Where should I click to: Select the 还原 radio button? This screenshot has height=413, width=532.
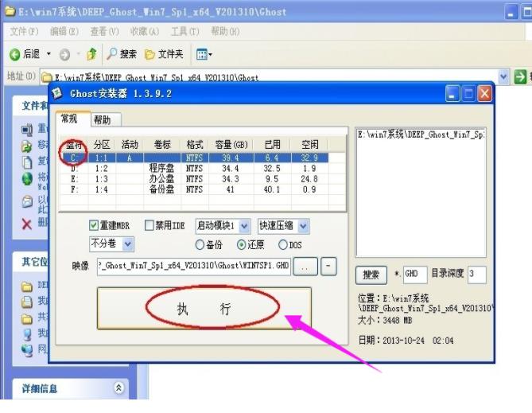241,244
